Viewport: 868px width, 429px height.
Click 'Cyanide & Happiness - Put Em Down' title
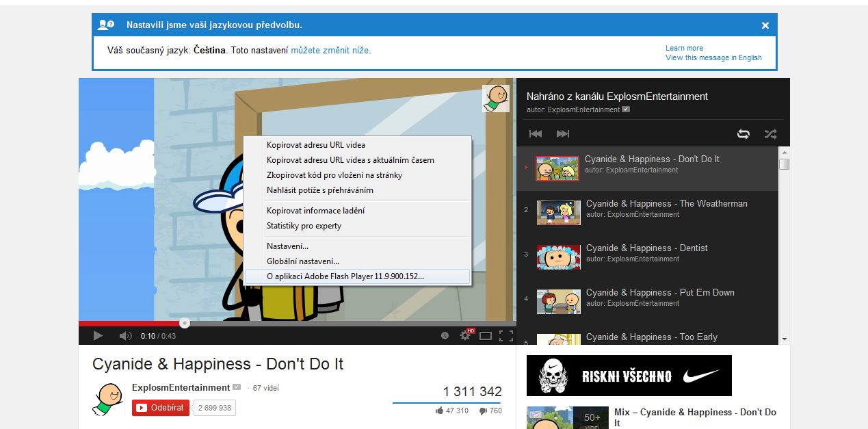tap(660, 292)
